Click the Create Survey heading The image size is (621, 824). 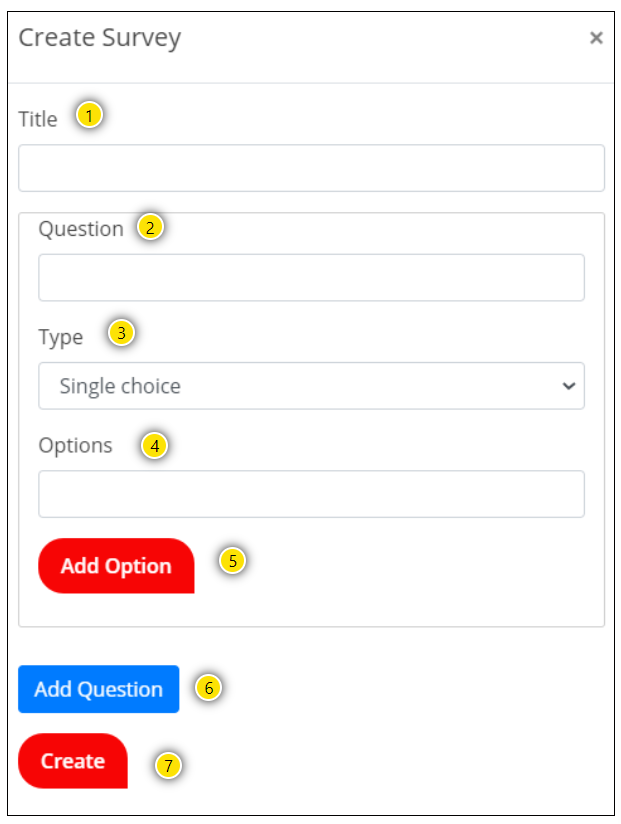point(100,38)
